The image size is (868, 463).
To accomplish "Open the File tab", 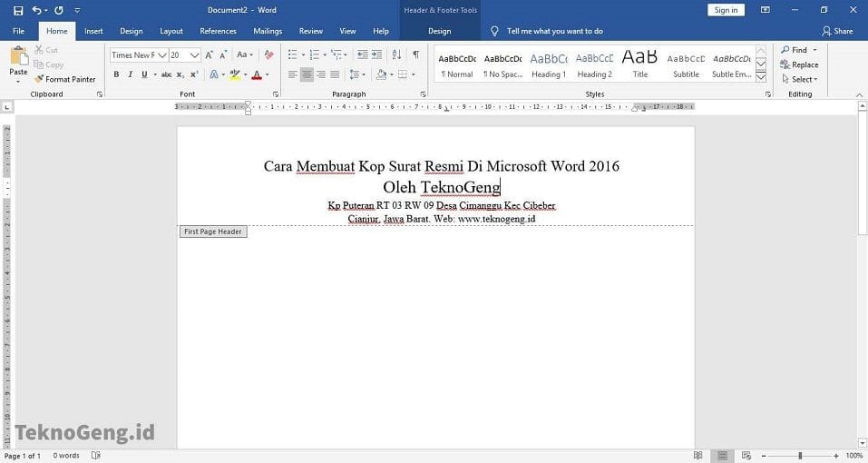I will pos(18,31).
